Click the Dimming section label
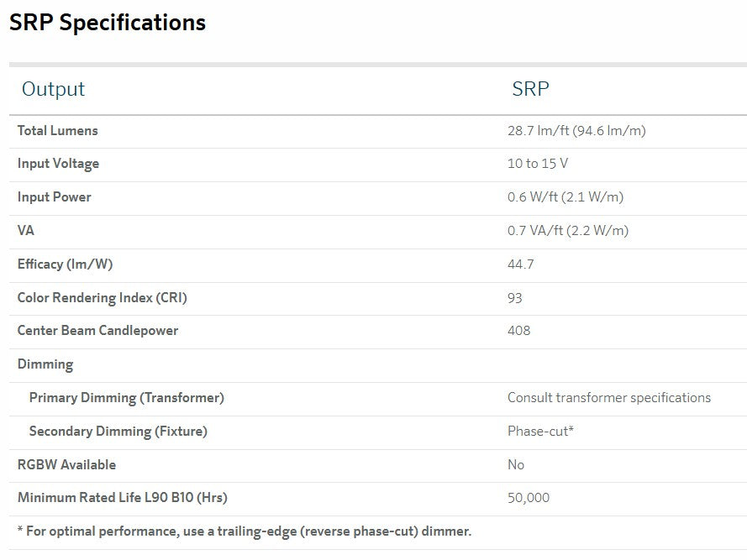Screen dimensions: 747x560 45,364
